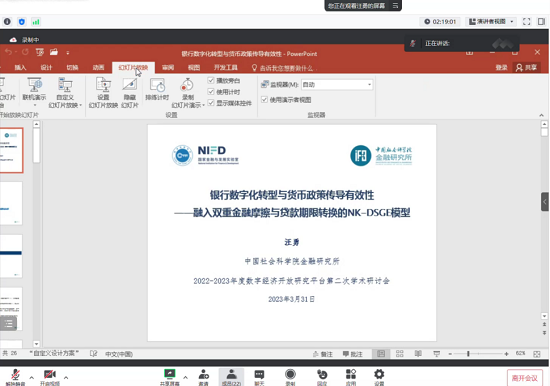The image size is (550, 386).
Task: Switch to Normal view in status bar
Action: coord(381,354)
